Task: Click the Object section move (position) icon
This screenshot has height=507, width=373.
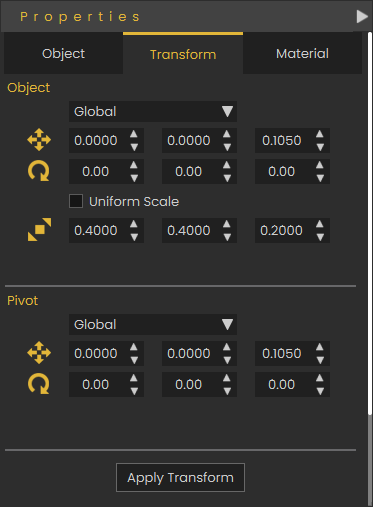Action: (39, 140)
